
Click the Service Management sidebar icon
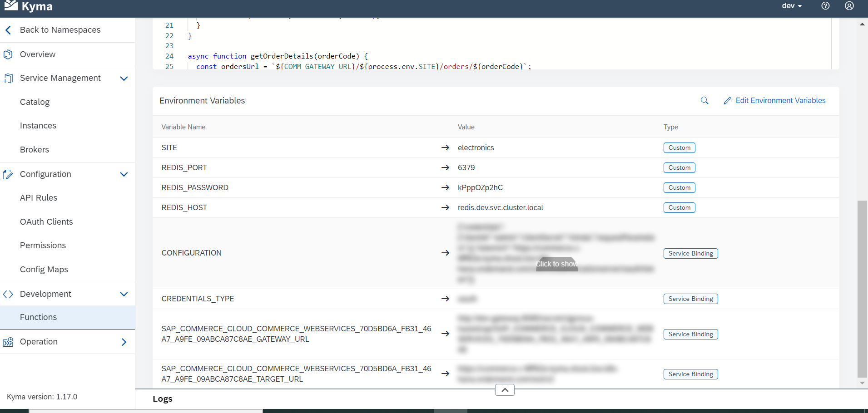(x=8, y=78)
